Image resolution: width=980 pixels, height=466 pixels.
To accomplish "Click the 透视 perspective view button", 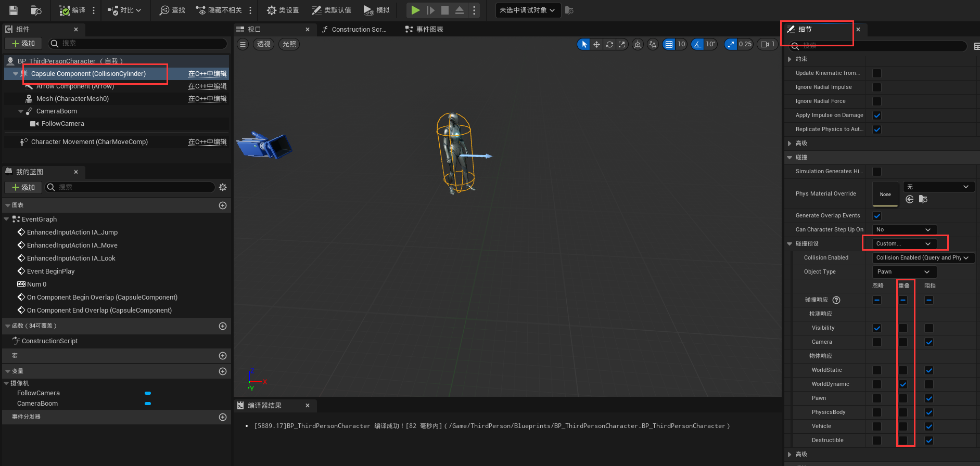I will (264, 44).
